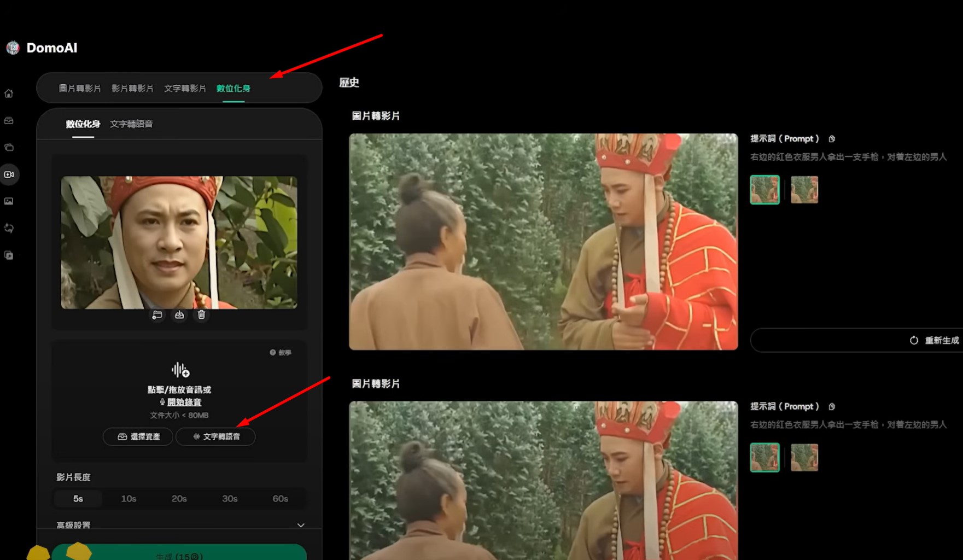The width and height of the screenshot is (963, 560).
Task: Select the highlighted thumbnail in second history entry
Action: pos(764,458)
